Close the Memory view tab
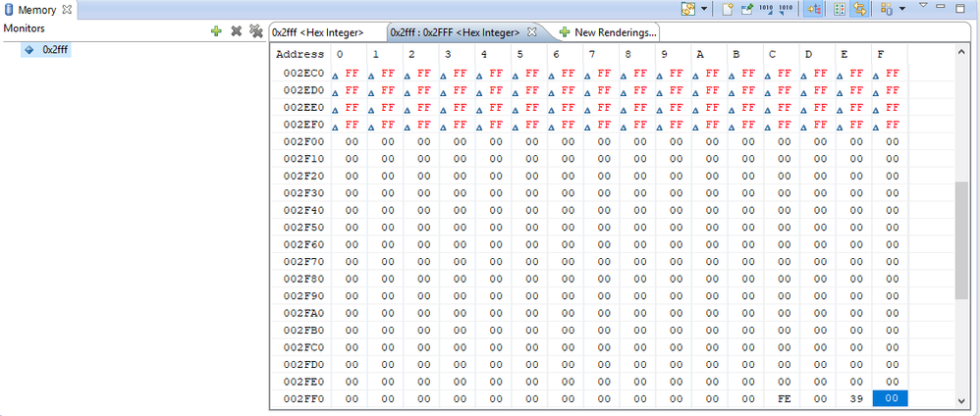980x416 pixels. (x=66, y=10)
